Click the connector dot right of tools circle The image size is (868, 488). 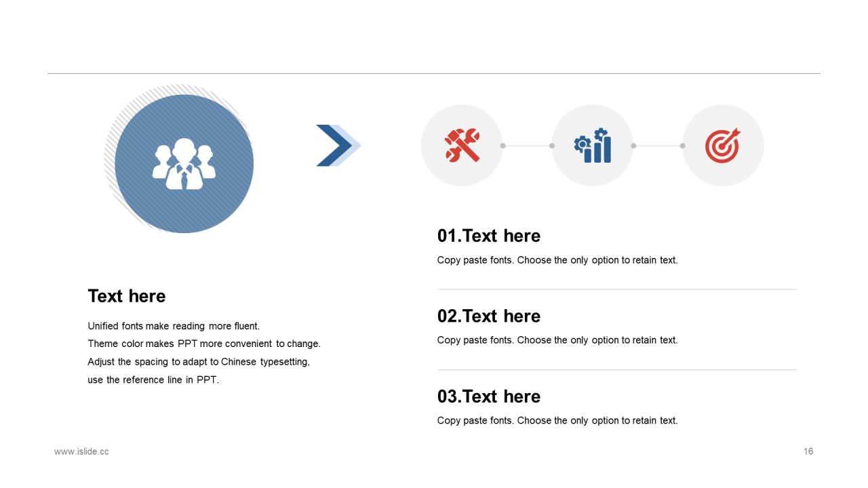(502, 146)
